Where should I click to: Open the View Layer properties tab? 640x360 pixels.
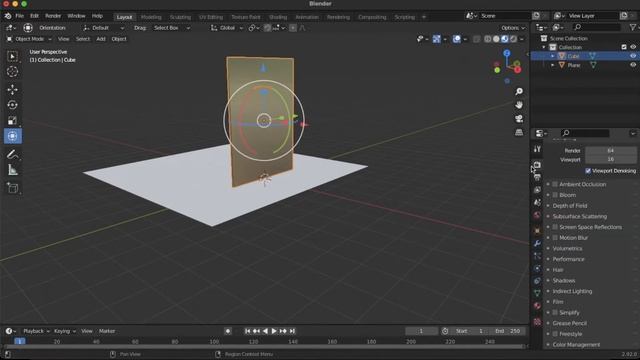coord(537,190)
